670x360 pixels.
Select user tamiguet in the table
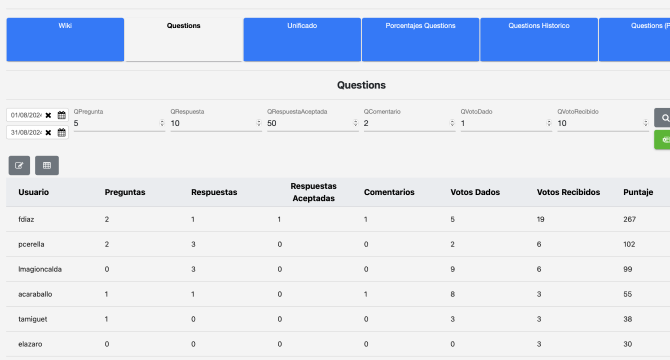32,319
